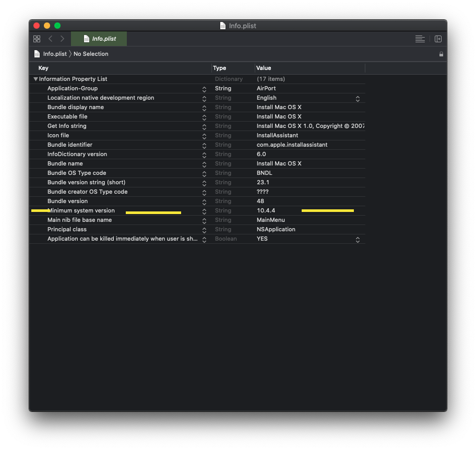This screenshot has width=476, height=450.
Task: Open key stepper for Localization native development region
Action: (204, 99)
